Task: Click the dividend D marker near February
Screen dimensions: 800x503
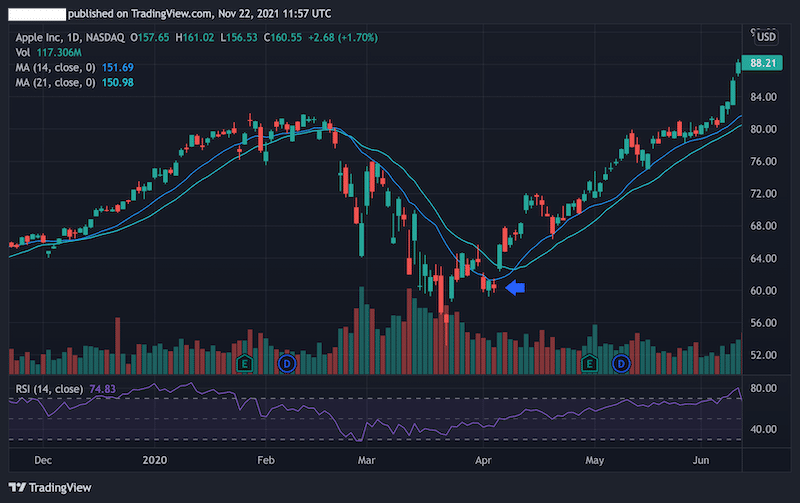Action: click(x=286, y=363)
